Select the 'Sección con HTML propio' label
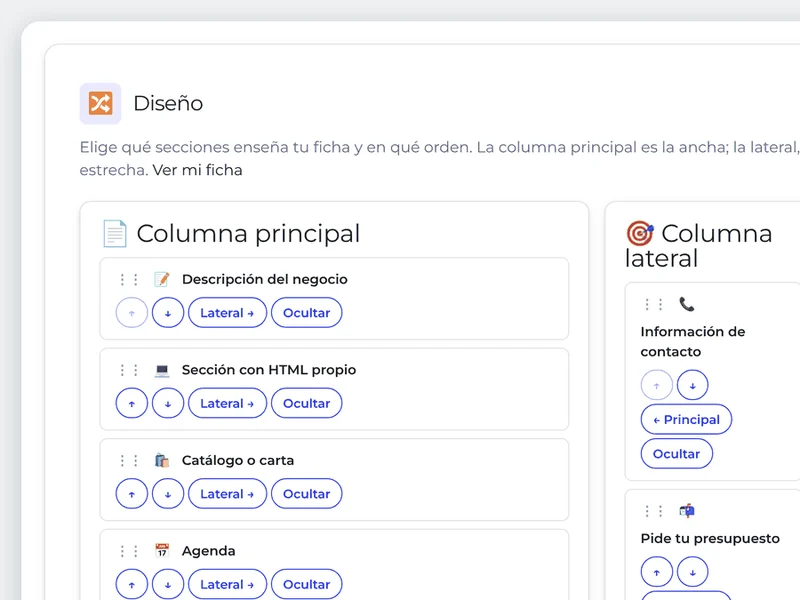Screen dimensions: 800x600 (x=269, y=370)
